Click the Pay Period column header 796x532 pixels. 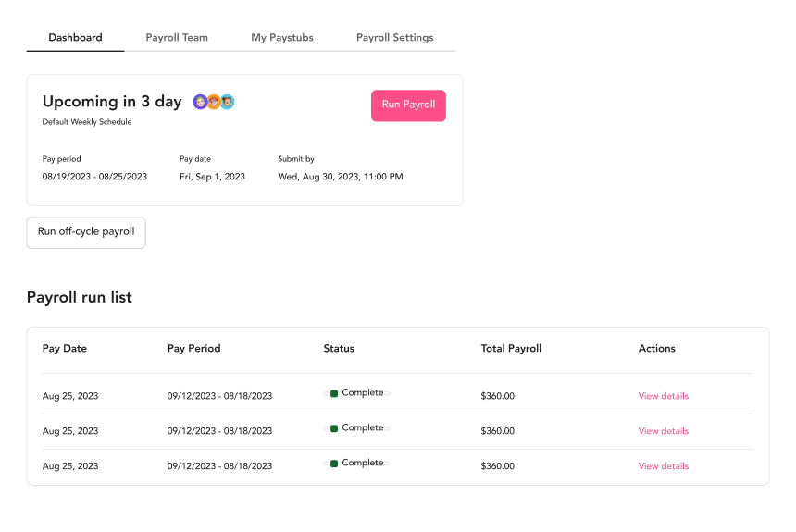[x=193, y=349]
